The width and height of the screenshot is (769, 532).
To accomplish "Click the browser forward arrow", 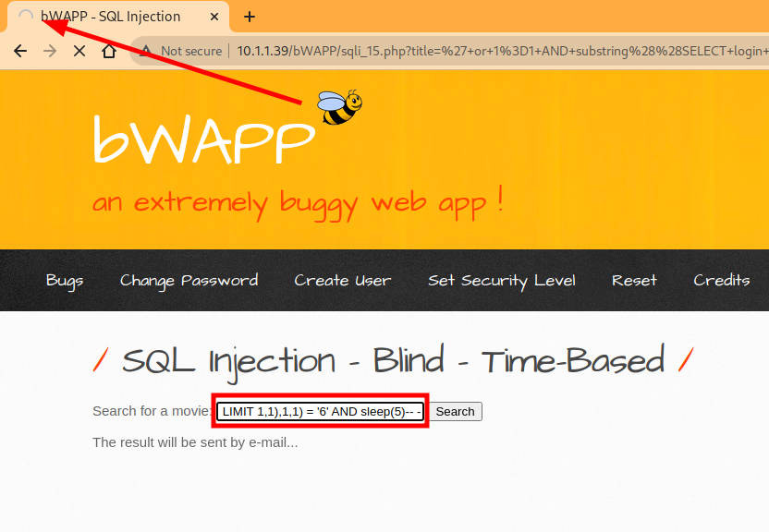I will tap(50, 51).
